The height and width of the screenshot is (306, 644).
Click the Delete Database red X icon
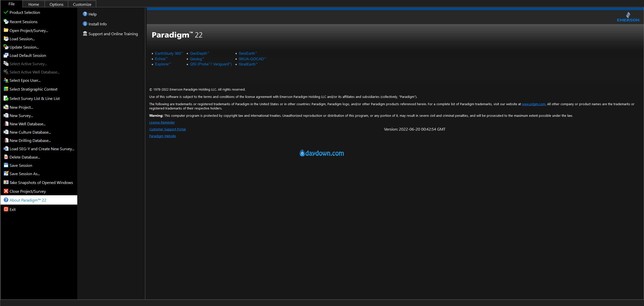pos(6,157)
